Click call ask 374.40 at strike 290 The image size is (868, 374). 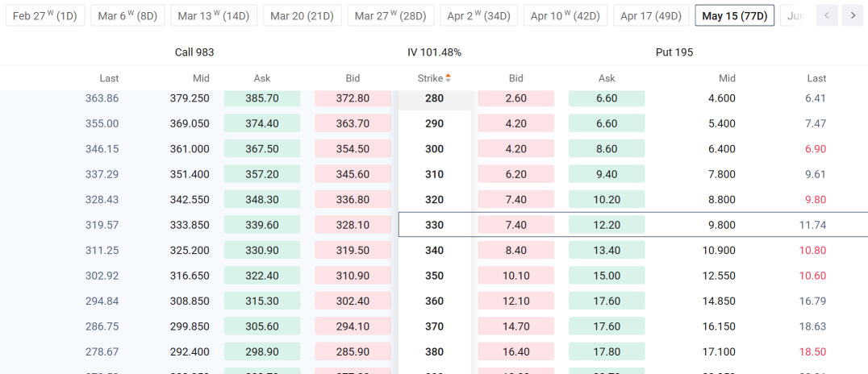262,123
